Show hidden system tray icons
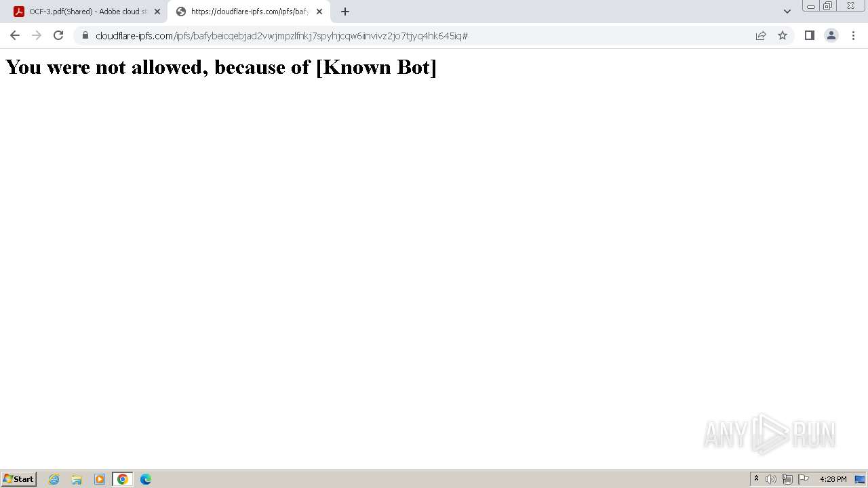The width and height of the screenshot is (868, 488). click(756, 479)
